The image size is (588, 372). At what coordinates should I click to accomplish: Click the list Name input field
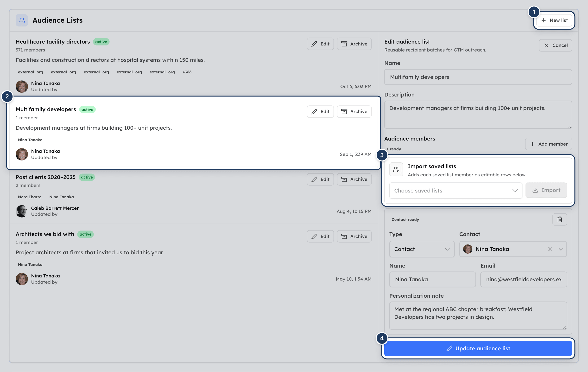pos(478,77)
